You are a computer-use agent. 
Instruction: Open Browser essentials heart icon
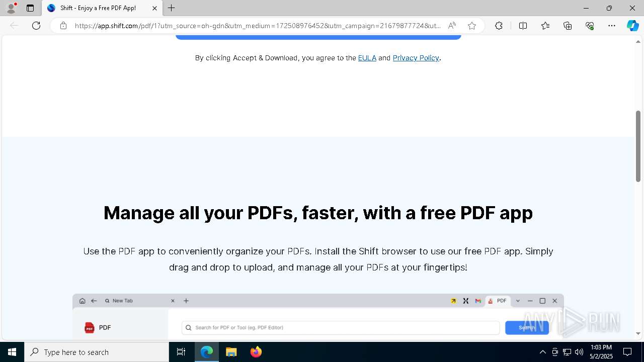(x=590, y=26)
